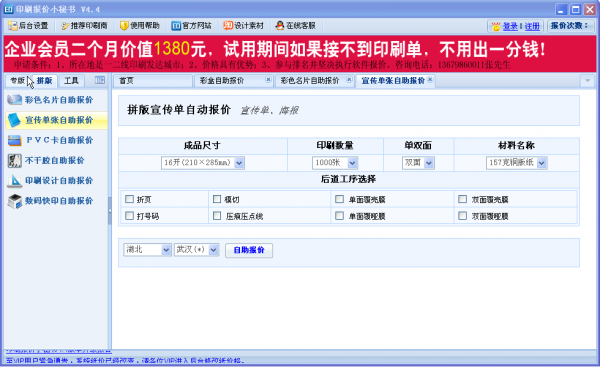The height and width of the screenshot is (367, 600).
Task: Switch to the 拼版 sidebar tab
Action: click(44, 81)
